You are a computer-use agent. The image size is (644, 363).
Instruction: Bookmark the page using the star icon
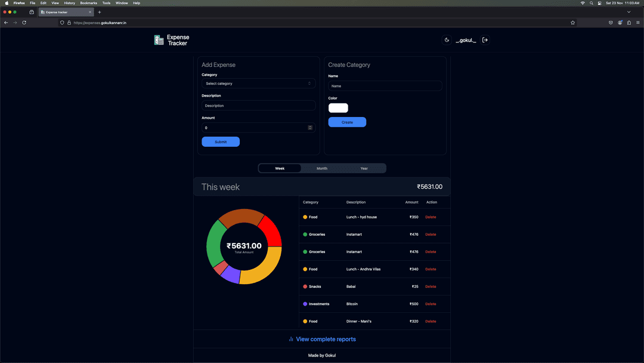[x=572, y=22]
